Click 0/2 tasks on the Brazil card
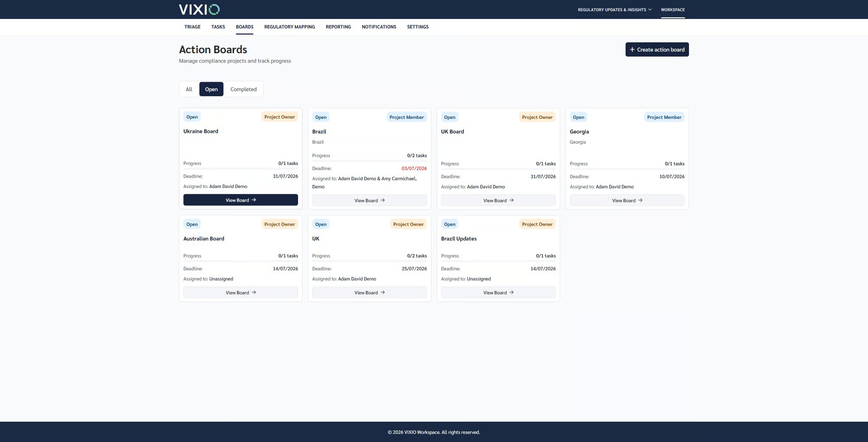Image resolution: width=868 pixels, height=442 pixels. [x=417, y=155]
